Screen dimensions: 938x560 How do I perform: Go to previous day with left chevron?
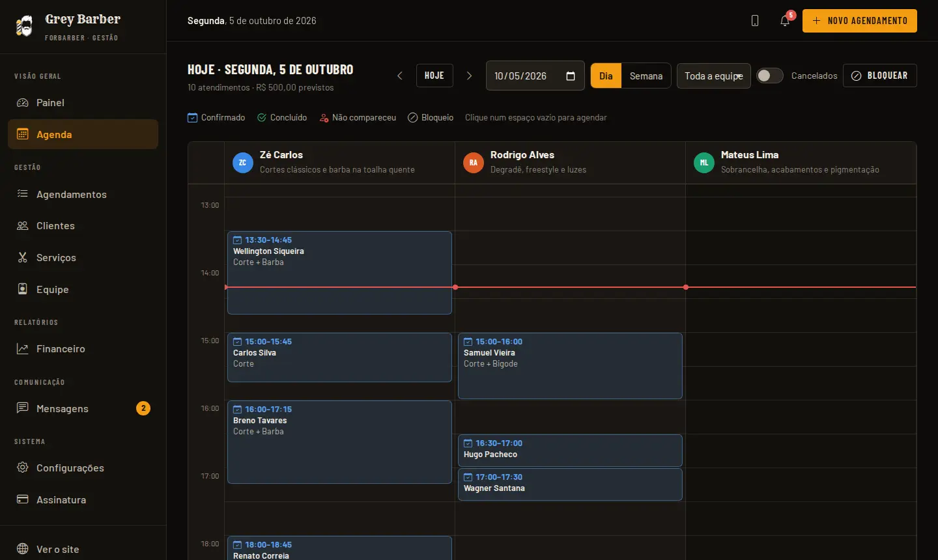tap(400, 76)
